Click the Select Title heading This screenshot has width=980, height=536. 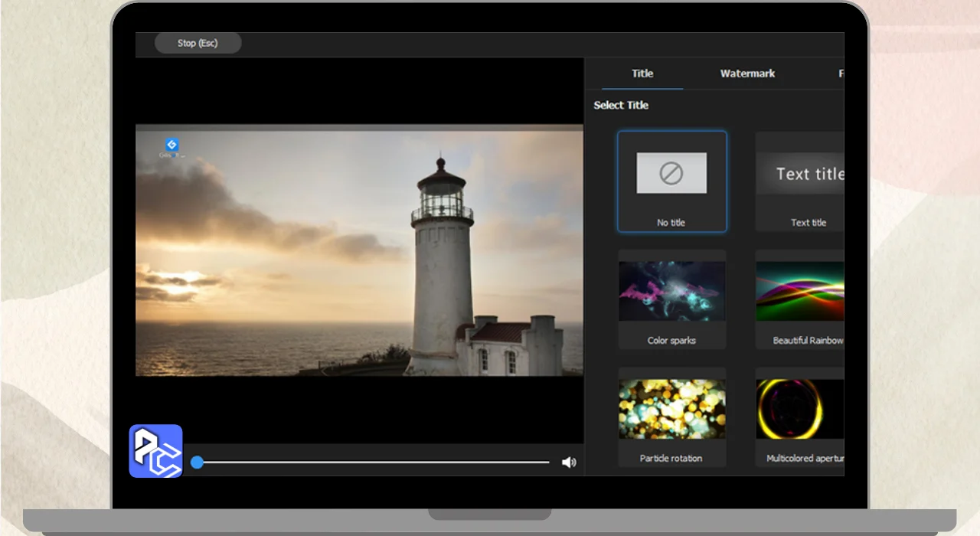[x=621, y=105]
